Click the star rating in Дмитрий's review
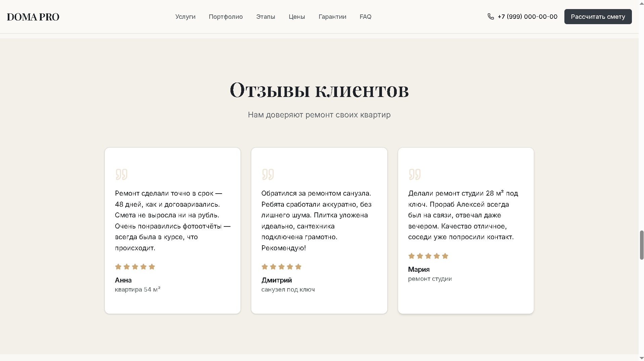 tap(282, 267)
